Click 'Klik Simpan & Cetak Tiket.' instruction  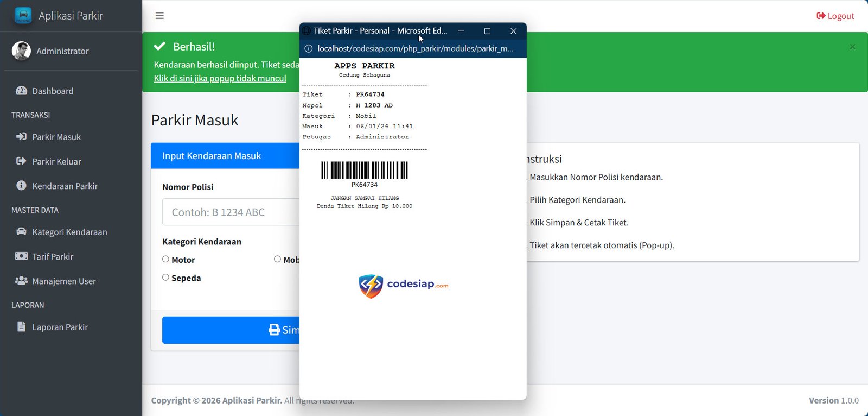pos(579,223)
